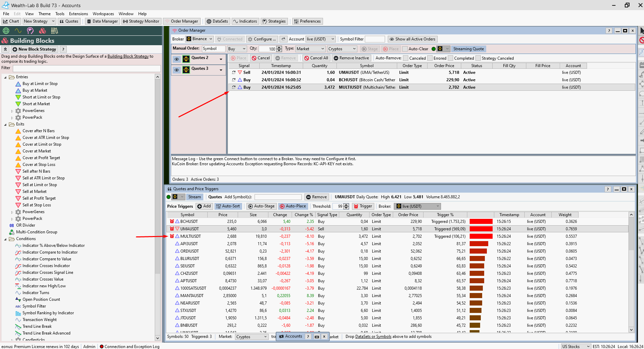Screen dimensions: 644x349
Task: Click the refresh icon on the MULTIUSDT order row
Action: coord(234,87)
